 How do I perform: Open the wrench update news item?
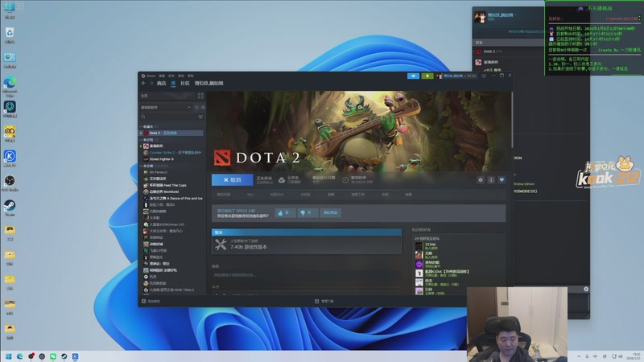tap(221, 245)
